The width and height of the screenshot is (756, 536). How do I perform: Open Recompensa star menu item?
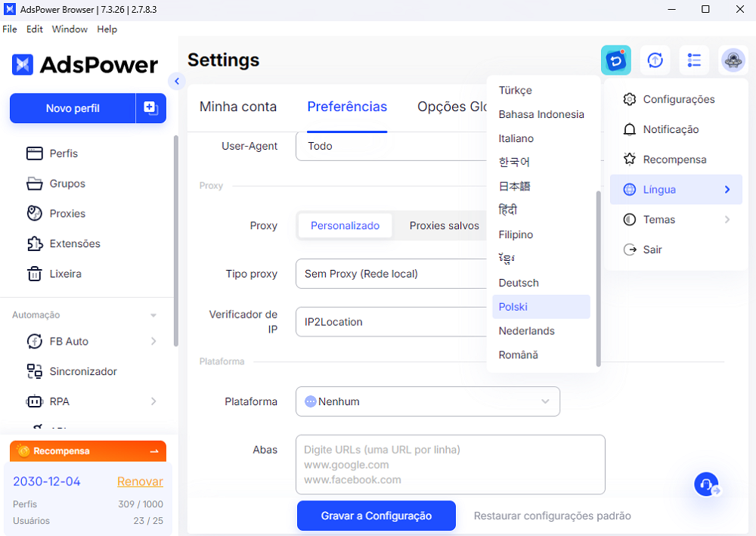[x=675, y=160]
